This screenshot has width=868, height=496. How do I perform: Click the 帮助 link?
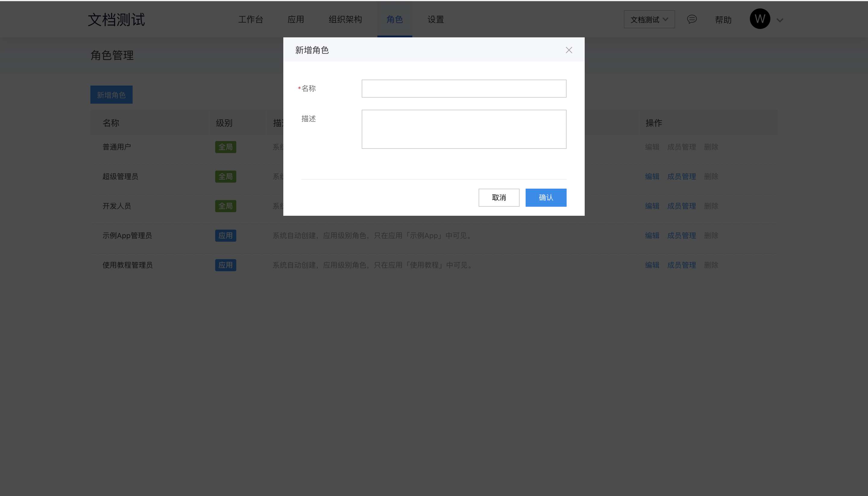[723, 20]
